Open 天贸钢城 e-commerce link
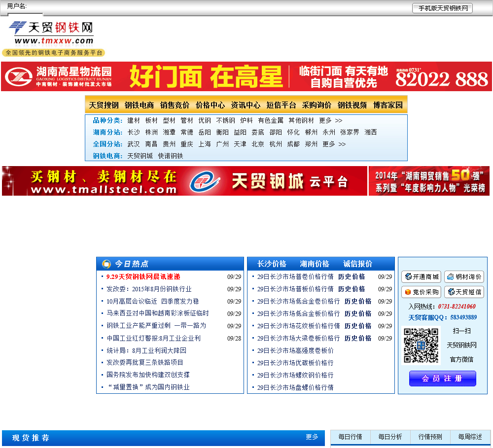 coord(140,156)
